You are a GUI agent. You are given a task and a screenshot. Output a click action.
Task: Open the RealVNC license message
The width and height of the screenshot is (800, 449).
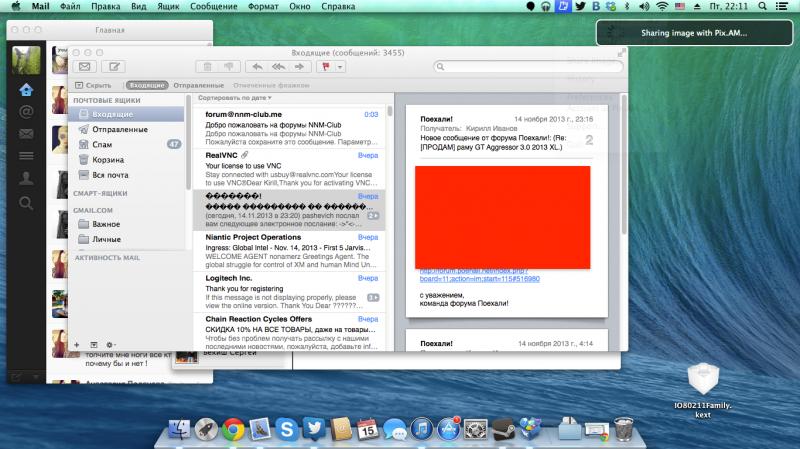click(289, 169)
